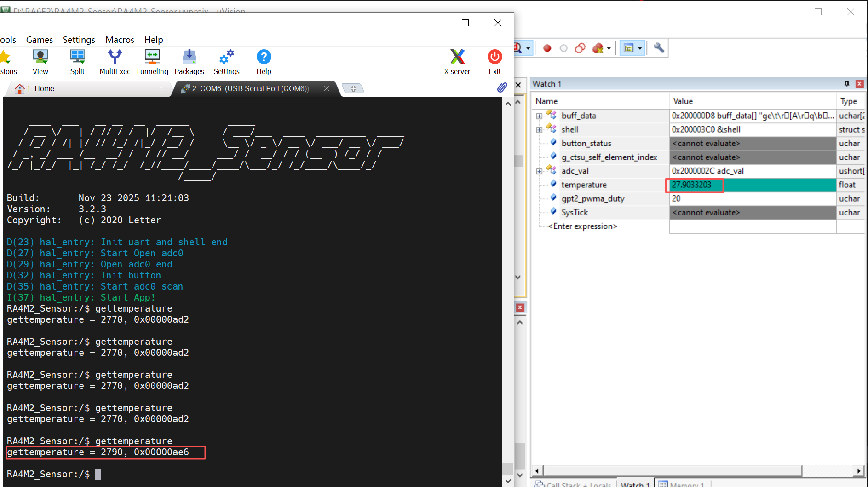Click Insert/Remove Breakpoint red dot in uVision
868x487 pixels.
tap(547, 48)
